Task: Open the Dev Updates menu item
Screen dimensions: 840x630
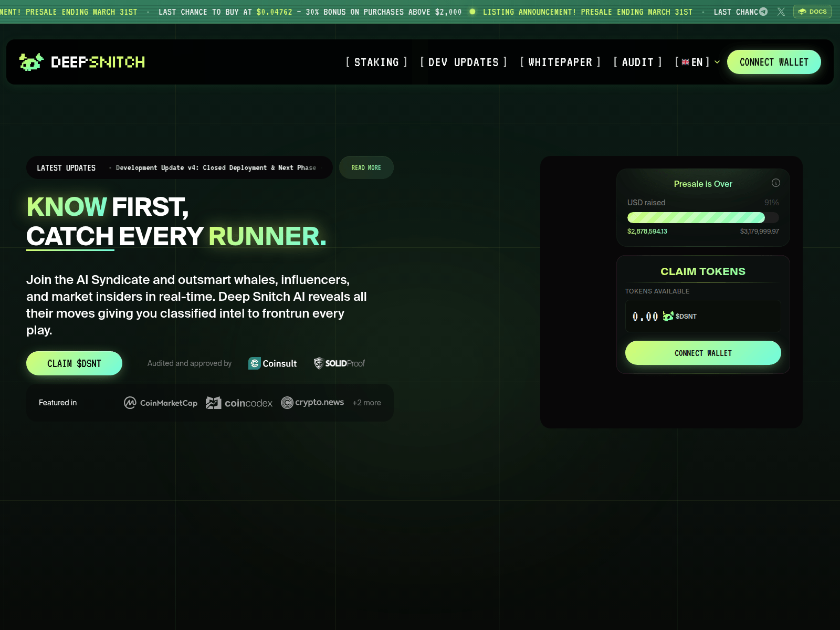Action: click(x=464, y=62)
